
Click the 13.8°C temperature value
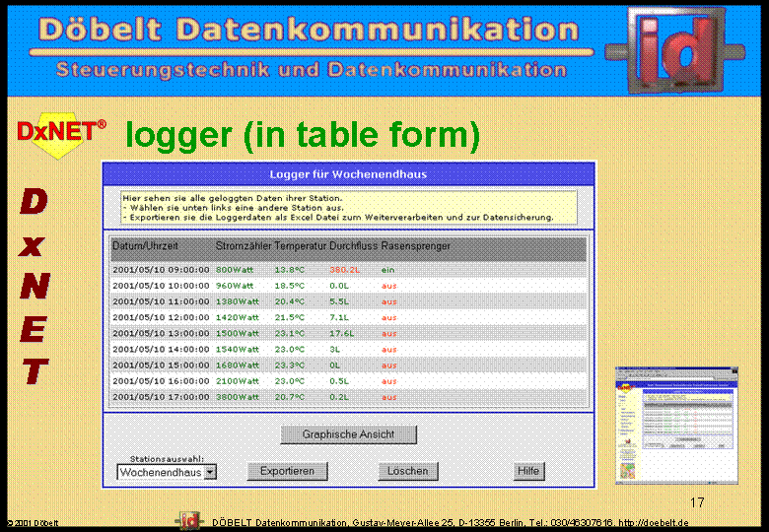click(289, 270)
